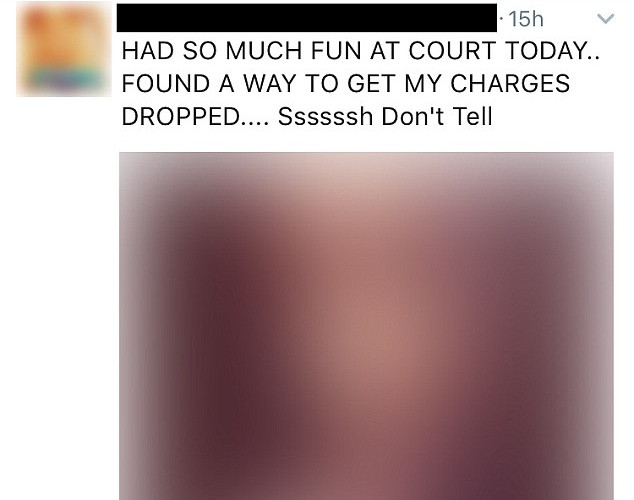Click the word COURT in tweet

pyautogui.click(x=452, y=51)
